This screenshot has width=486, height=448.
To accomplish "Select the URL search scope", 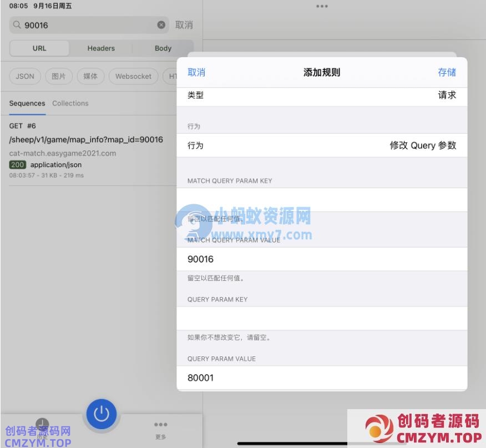I will point(39,48).
